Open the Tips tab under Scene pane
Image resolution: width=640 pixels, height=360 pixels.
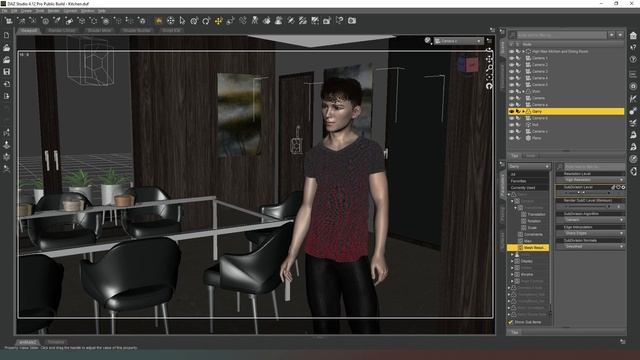(x=514, y=156)
